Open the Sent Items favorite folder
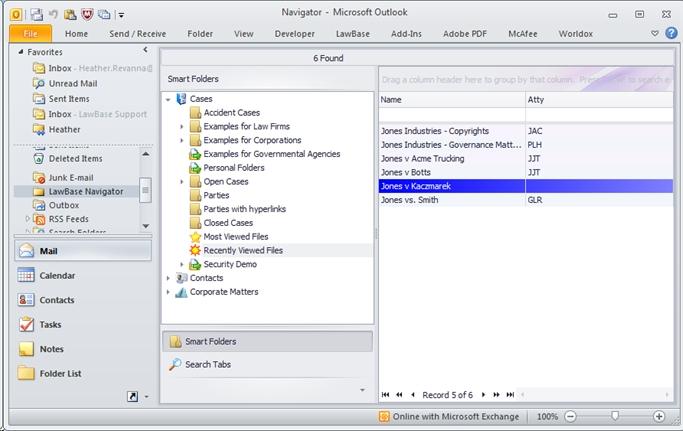Screen dimensions: 683x431 coord(69,98)
